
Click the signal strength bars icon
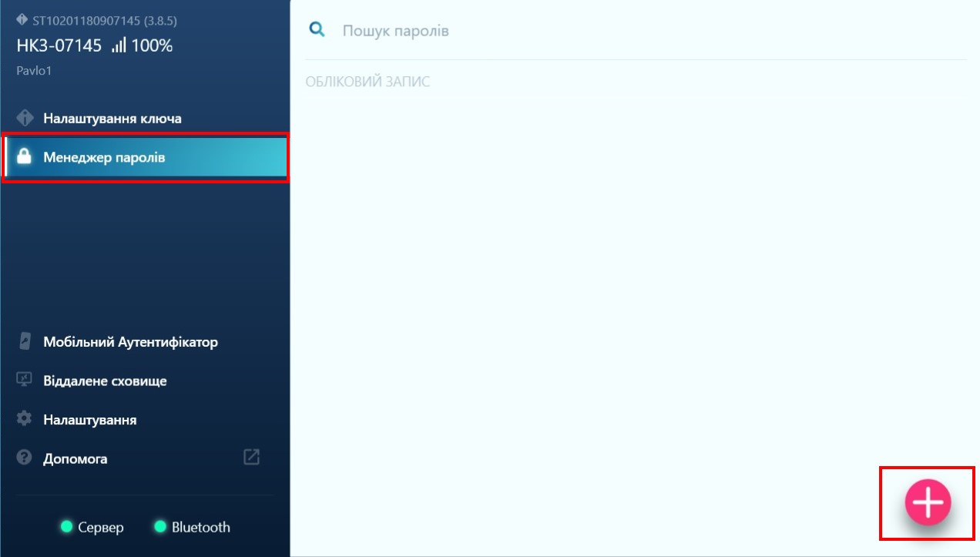pos(118,46)
